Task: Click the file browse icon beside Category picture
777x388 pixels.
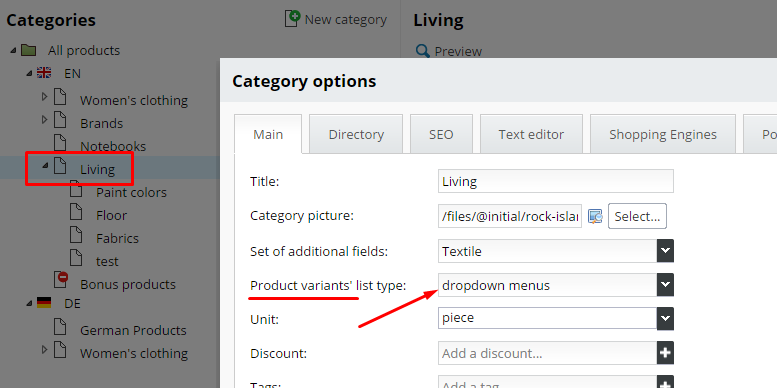Action: (595, 216)
